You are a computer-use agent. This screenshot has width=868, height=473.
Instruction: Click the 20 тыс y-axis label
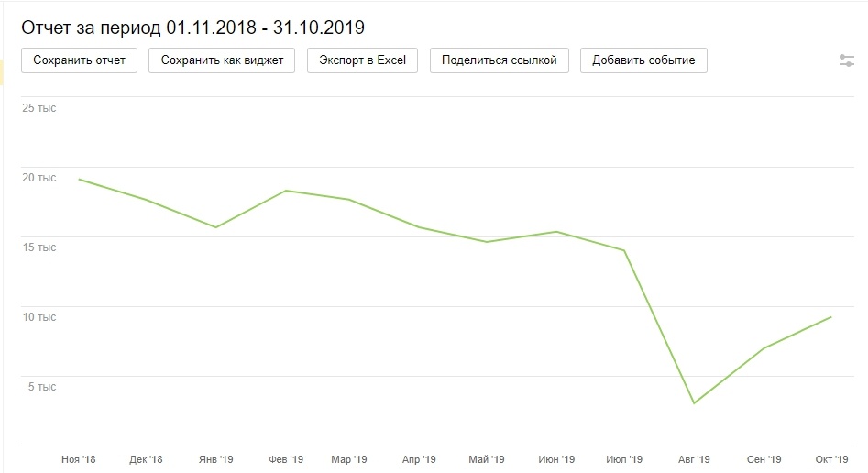pyautogui.click(x=40, y=178)
